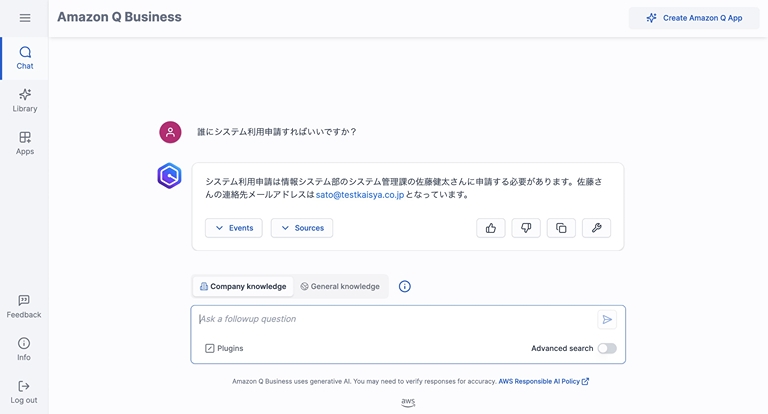Send the followup question

coord(607,319)
